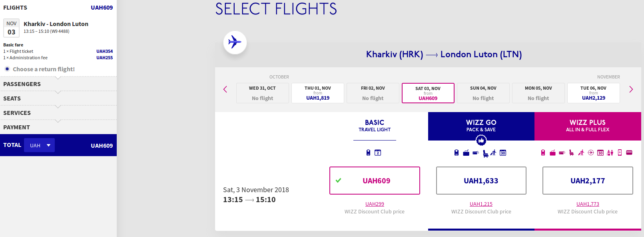
Task: Click the Basic fare carry-on bag icon
Action: pyautogui.click(x=368, y=153)
